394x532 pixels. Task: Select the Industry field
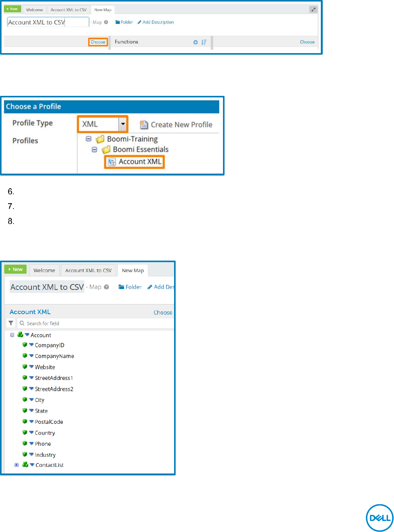pos(45,455)
